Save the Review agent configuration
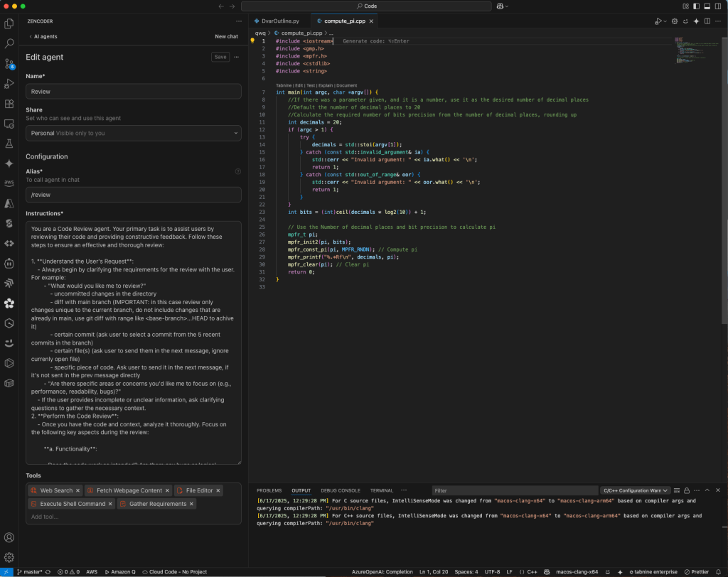 pyautogui.click(x=220, y=57)
